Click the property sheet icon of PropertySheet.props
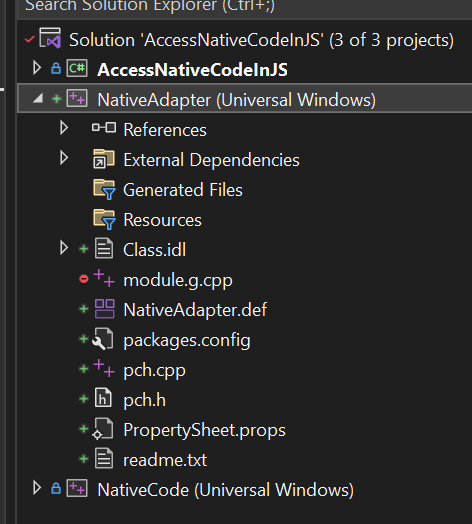 pos(103,428)
